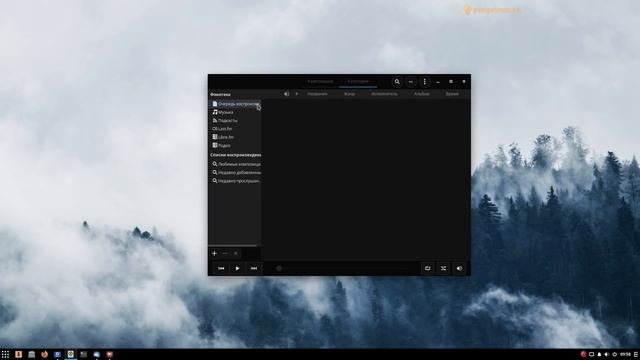Add a new playlist with plus button
This screenshot has height=360, width=640.
[x=214, y=253]
